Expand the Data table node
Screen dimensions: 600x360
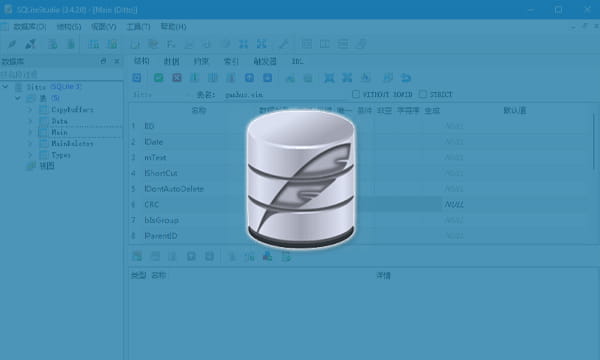tap(30, 121)
